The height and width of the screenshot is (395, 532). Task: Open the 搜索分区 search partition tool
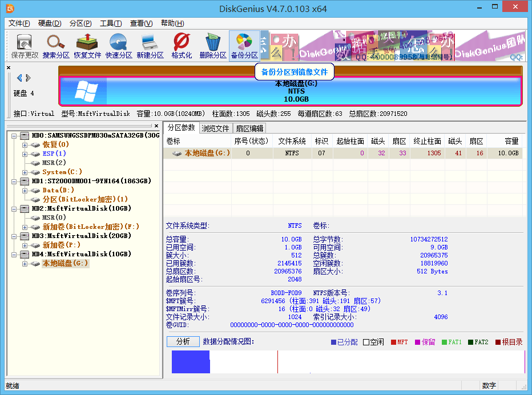(x=56, y=46)
